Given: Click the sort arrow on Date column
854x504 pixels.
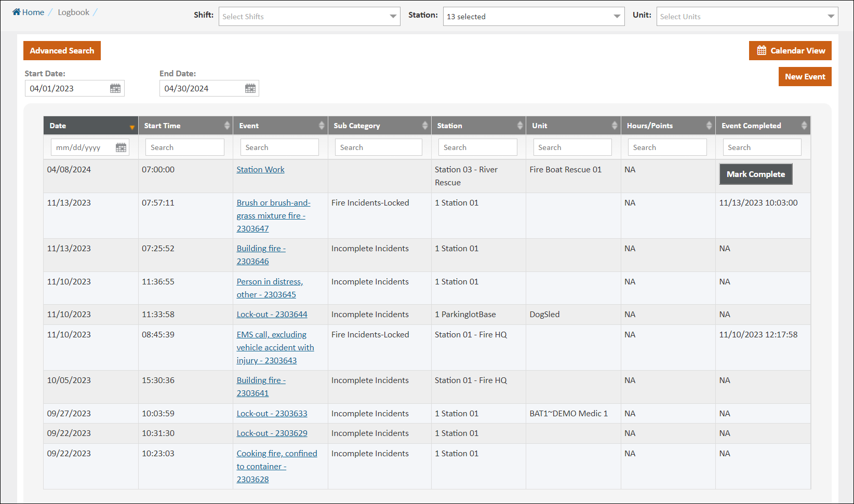Looking at the screenshot, I should tap(132, 127).
